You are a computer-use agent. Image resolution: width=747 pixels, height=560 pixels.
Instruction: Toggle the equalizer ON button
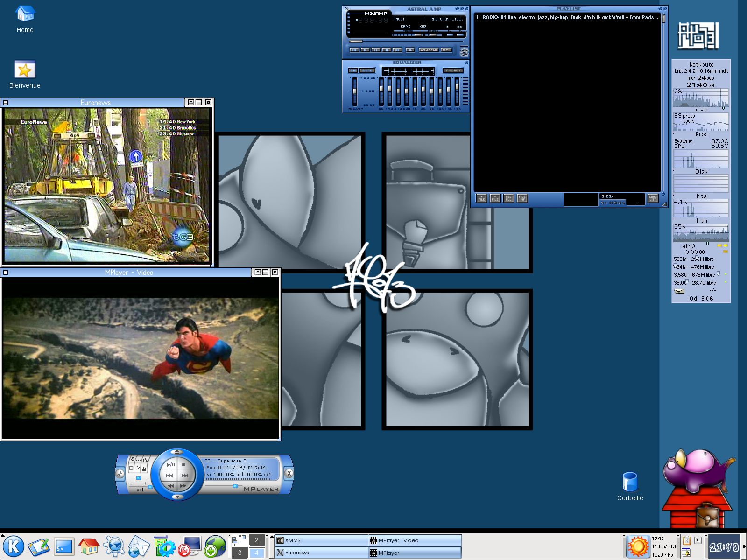point(353,70)
